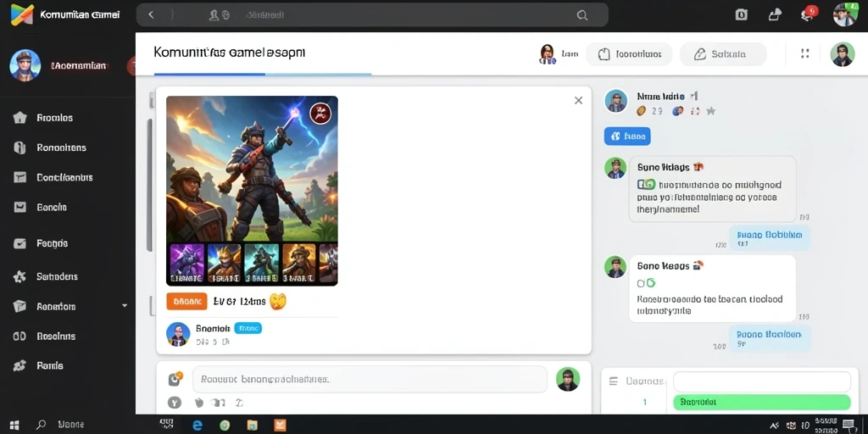Click the sidebar user avatar
The image size is (868, 434).
click(25, 65)
